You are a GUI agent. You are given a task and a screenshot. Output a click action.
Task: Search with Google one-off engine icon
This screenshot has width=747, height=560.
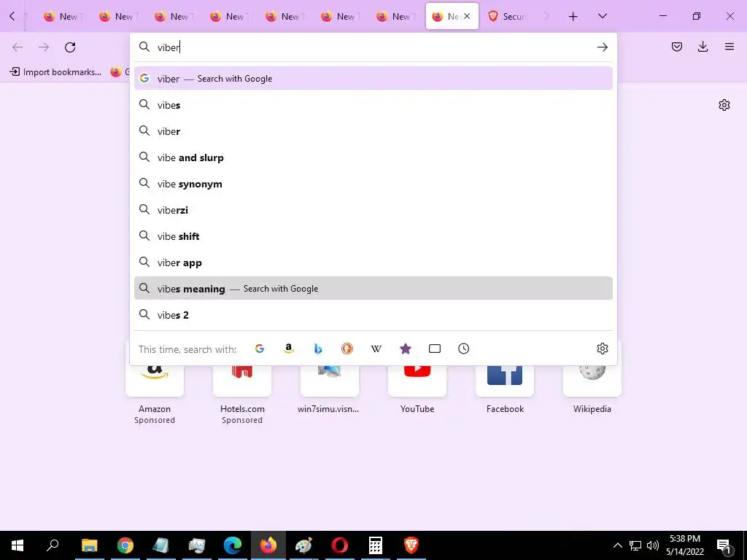click(x=260, y=349)
